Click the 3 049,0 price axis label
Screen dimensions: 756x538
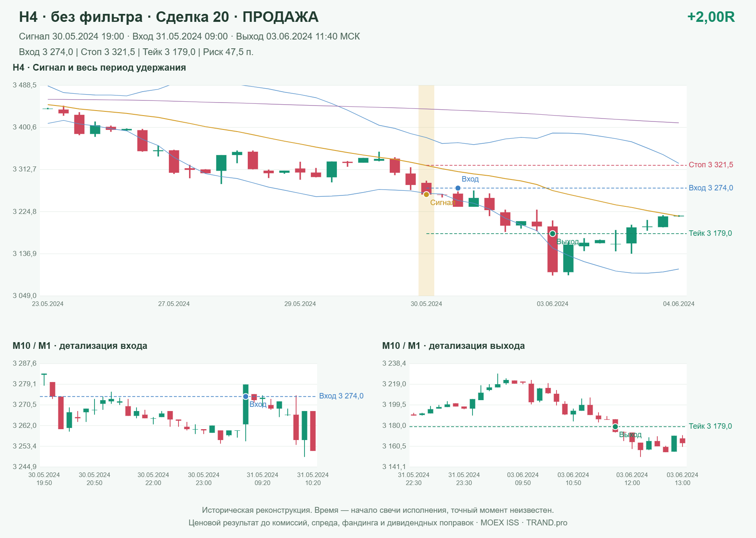25,296
